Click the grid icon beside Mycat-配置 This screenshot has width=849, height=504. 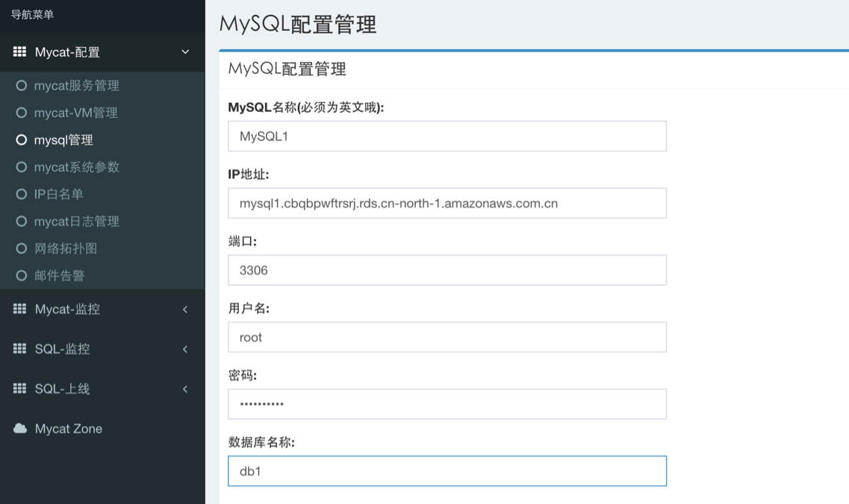19,52
